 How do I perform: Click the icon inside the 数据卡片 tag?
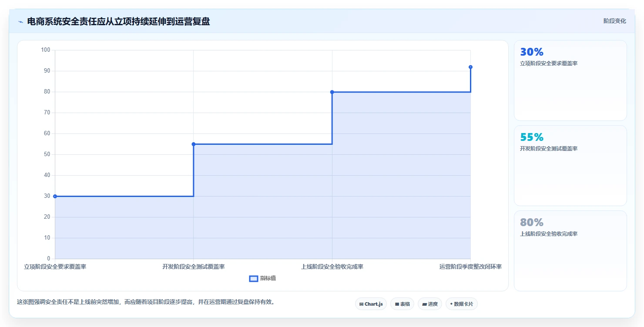[x=451, y=304]
